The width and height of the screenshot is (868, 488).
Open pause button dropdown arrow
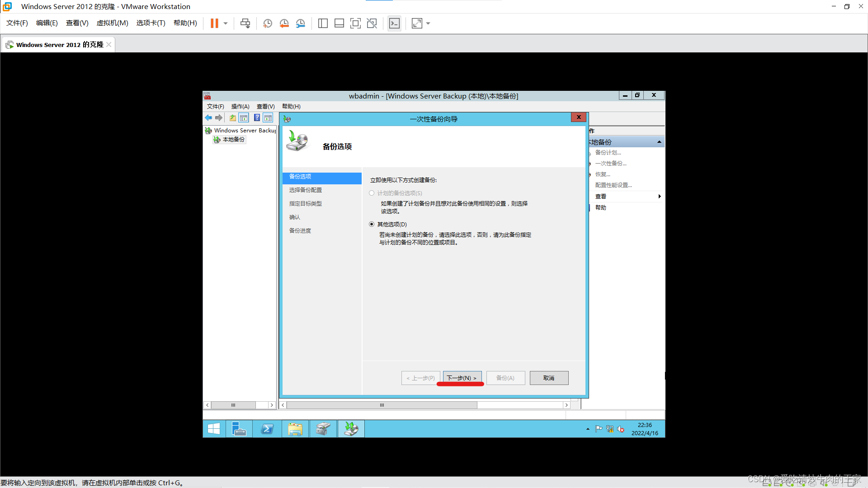coord(226,23)
